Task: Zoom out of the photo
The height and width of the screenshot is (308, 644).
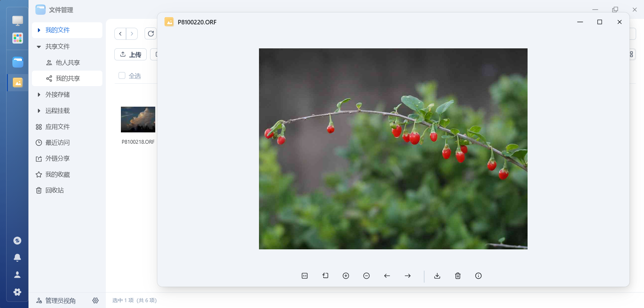Action: click(x=366, y=276)
